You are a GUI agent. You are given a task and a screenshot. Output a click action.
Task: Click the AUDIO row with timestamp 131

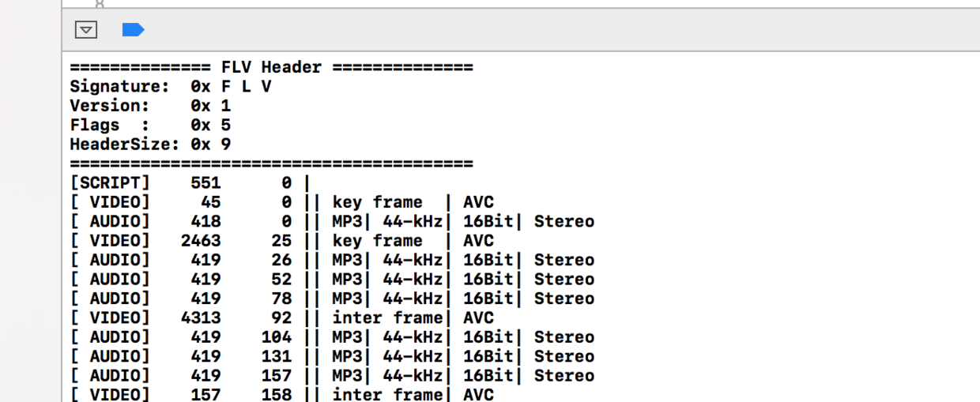click(332, 356)
